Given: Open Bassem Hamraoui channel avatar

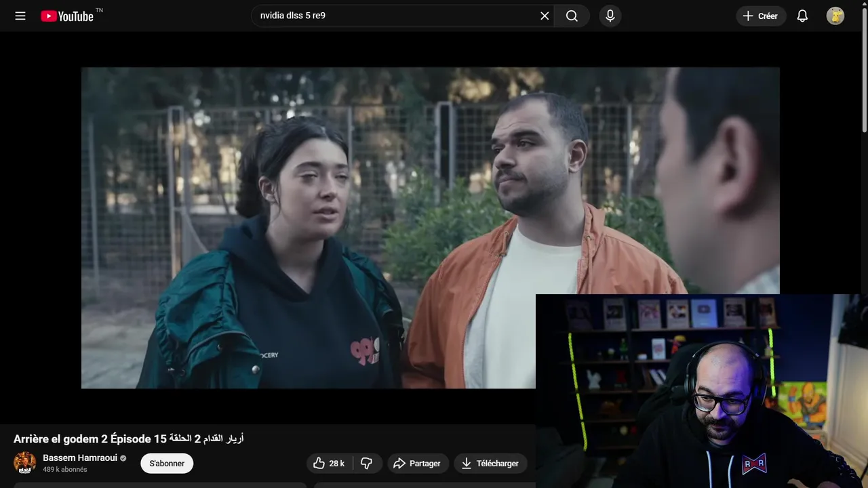Looking at the screenshot, I should pos(25,463).
